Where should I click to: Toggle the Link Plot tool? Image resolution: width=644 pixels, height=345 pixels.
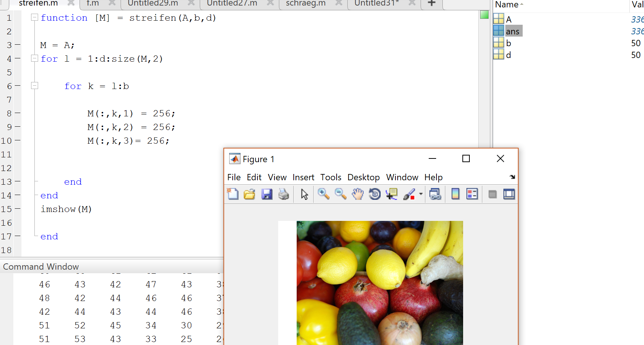(x=435, y=194)
